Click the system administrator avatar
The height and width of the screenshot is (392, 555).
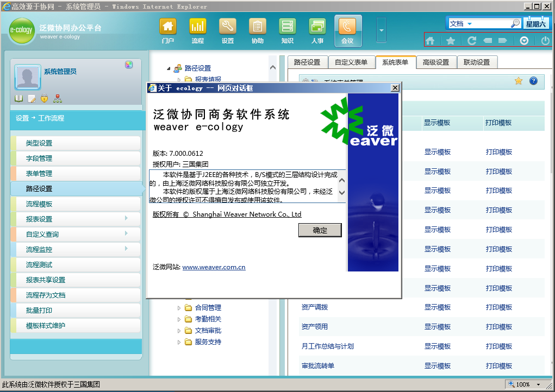click(x=28, y=77)
